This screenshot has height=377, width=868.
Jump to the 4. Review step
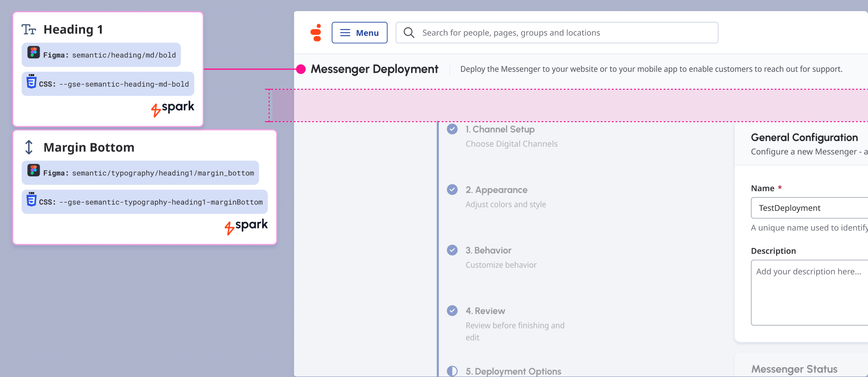click(485, 311)
